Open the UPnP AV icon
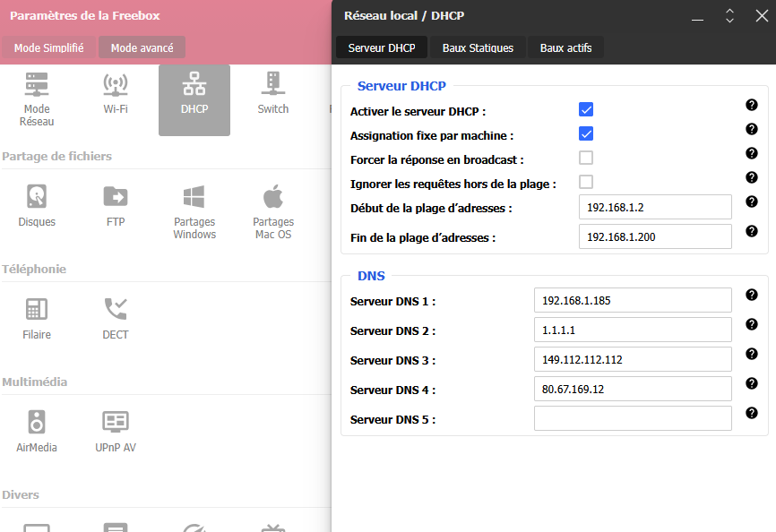The height and width of the screenshot is (532, 776). tap(116, 431)
